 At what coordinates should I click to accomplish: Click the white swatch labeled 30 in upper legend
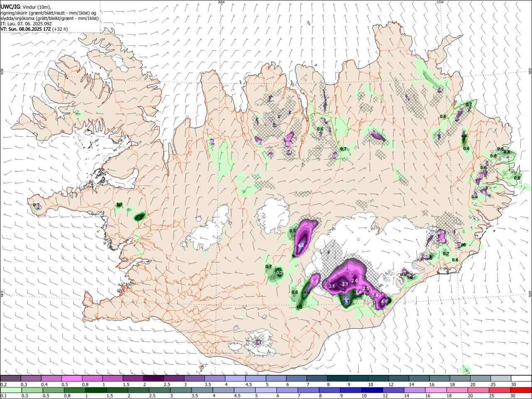pos(521,379)
